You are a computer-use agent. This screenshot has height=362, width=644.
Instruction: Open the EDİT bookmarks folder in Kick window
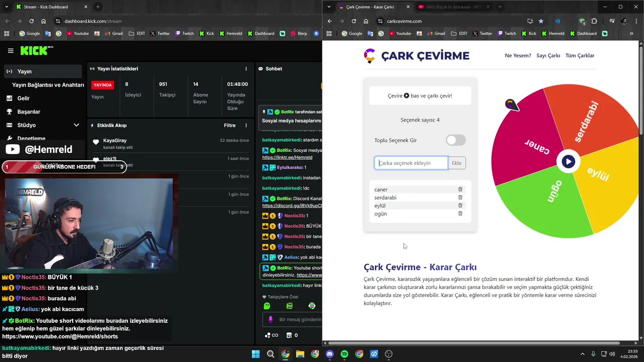point(137,34)
